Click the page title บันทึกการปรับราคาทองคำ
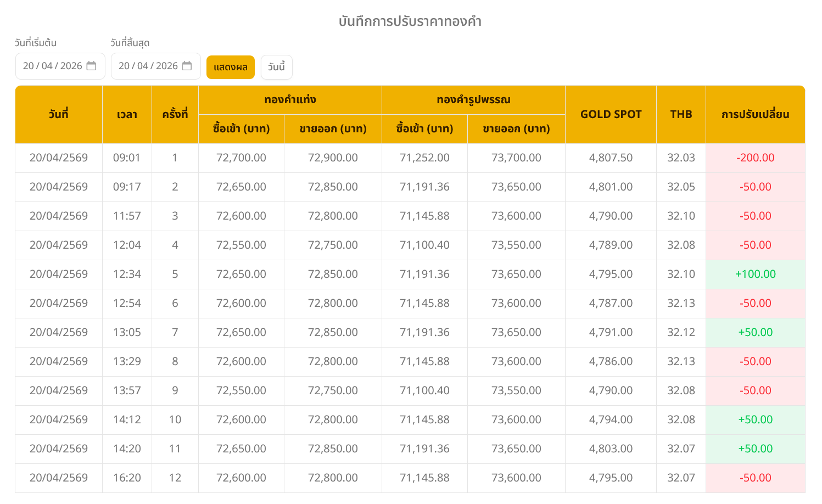The width and height of the screenshot is (822, 504). click(410, 21)
